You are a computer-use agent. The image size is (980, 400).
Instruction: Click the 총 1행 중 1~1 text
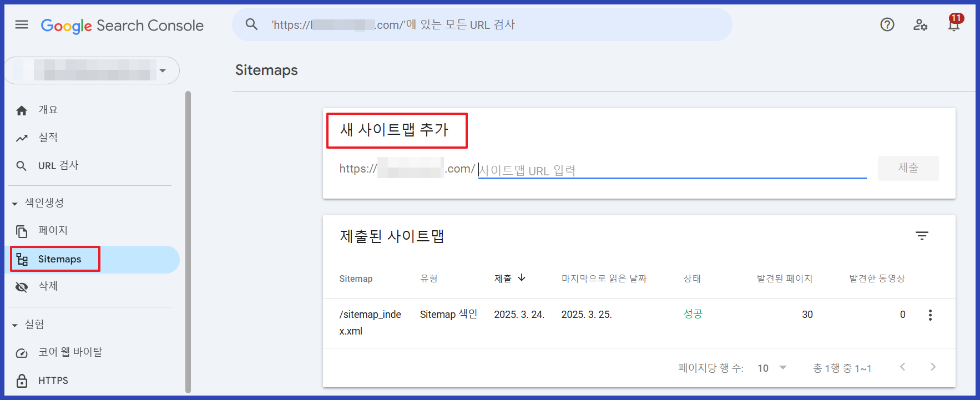click(x=842, y=368)
